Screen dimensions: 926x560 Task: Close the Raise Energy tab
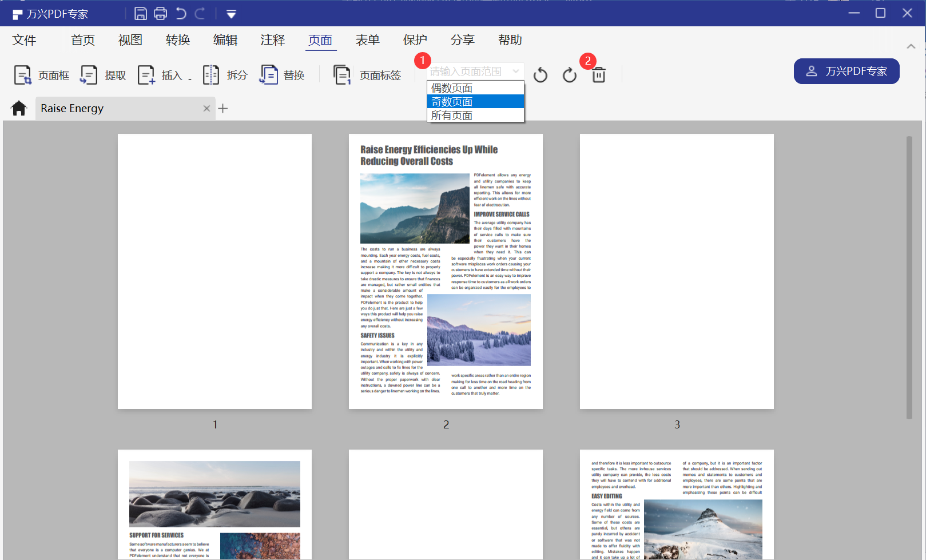tap(206, 109)
